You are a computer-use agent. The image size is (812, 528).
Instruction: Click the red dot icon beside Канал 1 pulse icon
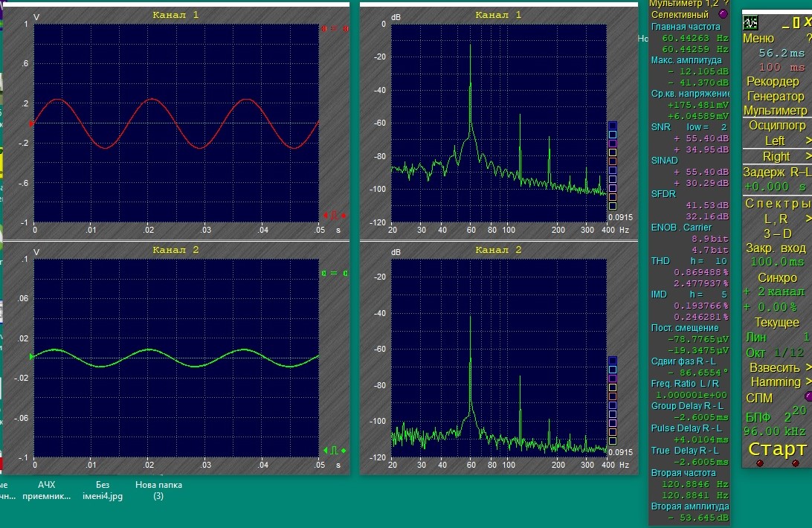[344, 216]
